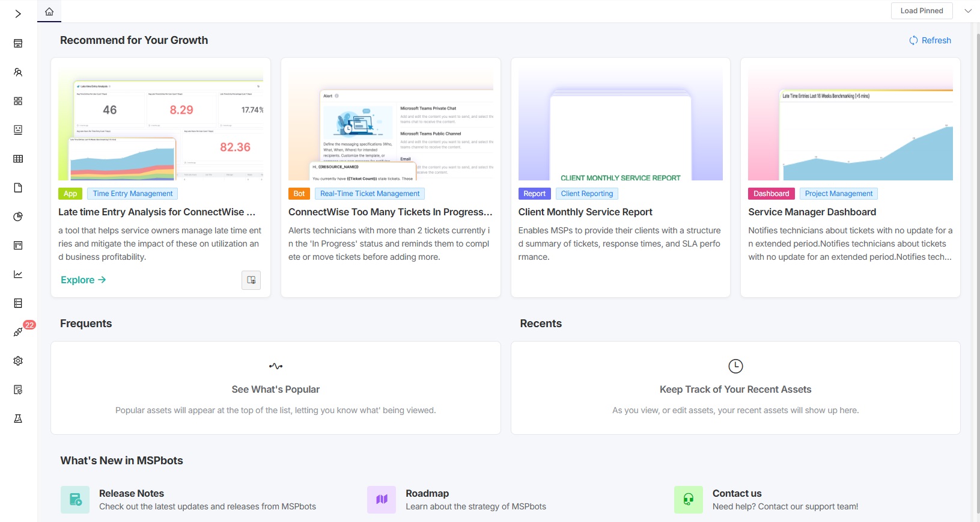The height and width of the screenshot is (522, 980).
Task: Click the grid apps icon in sidebar
Action: pyautogui.click(x=18, y=101)
